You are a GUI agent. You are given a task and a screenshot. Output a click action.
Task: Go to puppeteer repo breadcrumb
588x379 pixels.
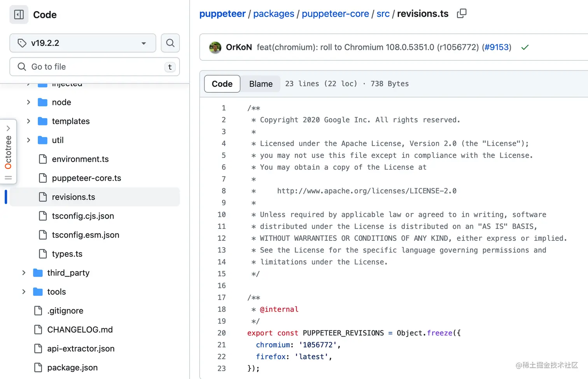(222, 14)
